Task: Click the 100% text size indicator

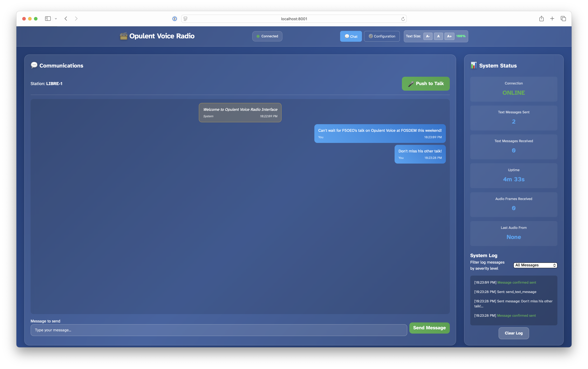Action: (461, 36)
